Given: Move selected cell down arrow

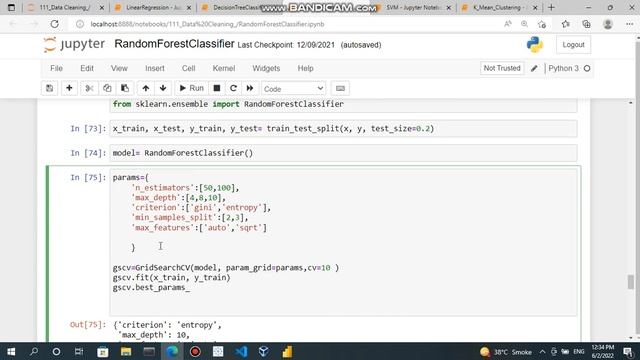Looking at the screenshot, I should click(x=163, y=89).
